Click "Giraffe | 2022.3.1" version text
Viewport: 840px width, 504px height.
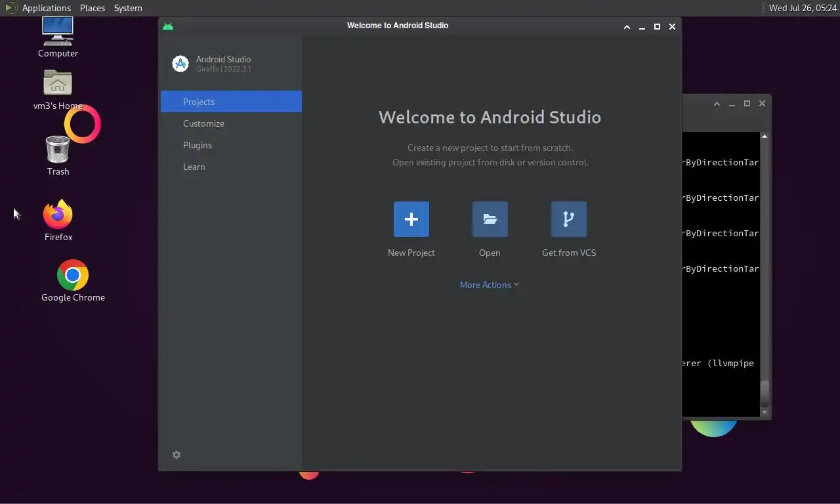tap(224, 69)
